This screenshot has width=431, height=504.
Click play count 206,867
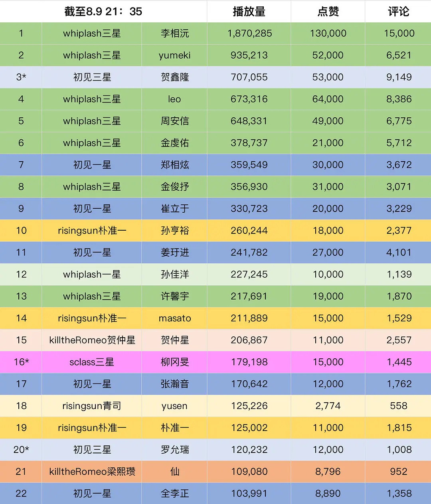(x=249, y=340)
